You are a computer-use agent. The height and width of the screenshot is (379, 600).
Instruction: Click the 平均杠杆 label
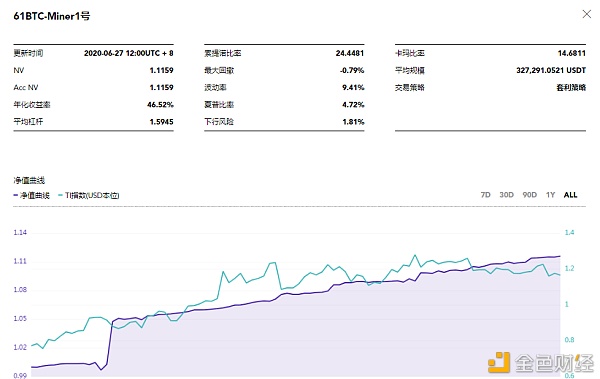click(x=28, y=122)
